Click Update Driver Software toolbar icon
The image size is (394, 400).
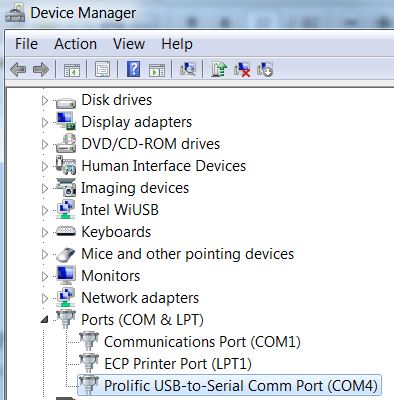[219, 69]
